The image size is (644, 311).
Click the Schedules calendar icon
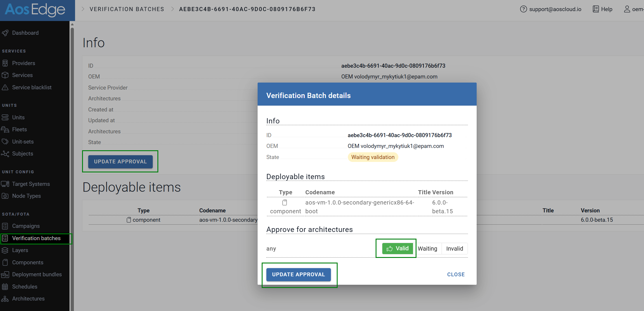(x=5, y=286)
